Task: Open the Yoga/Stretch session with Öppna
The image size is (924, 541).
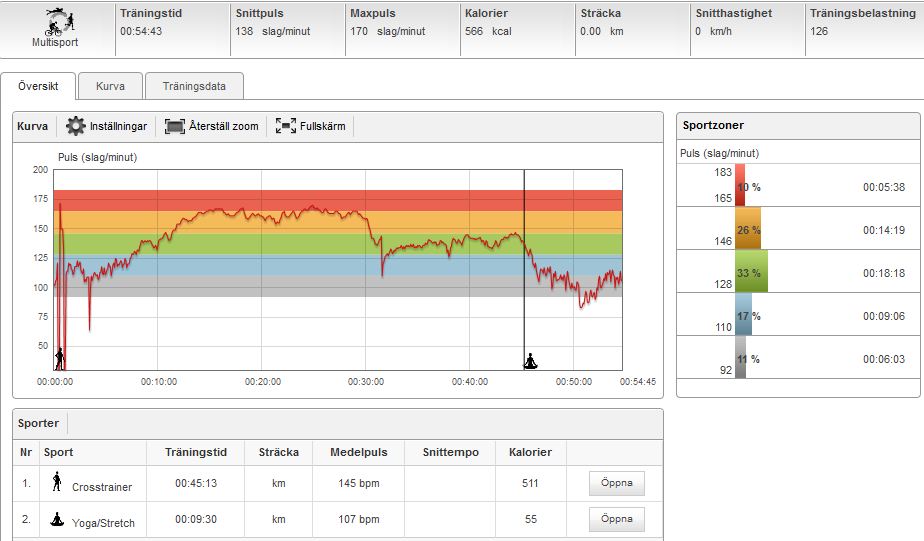Action: point(616,519)
